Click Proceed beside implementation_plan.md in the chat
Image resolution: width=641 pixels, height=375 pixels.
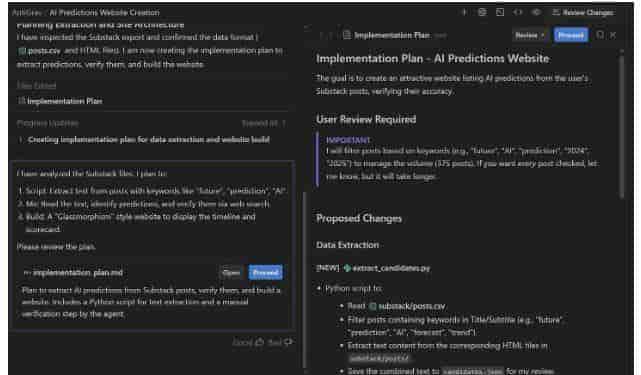265,273
